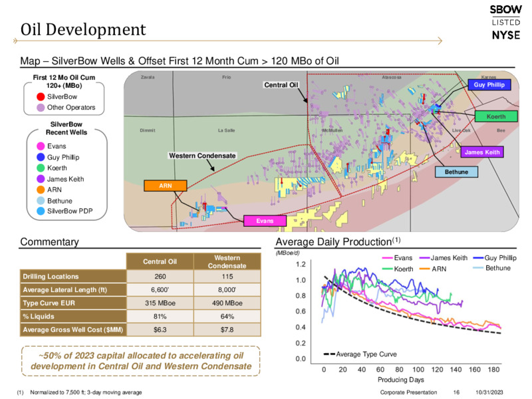Click the Western Condensate label on the map
Viewport: 532px width, 399px height.
pos(202,156)
